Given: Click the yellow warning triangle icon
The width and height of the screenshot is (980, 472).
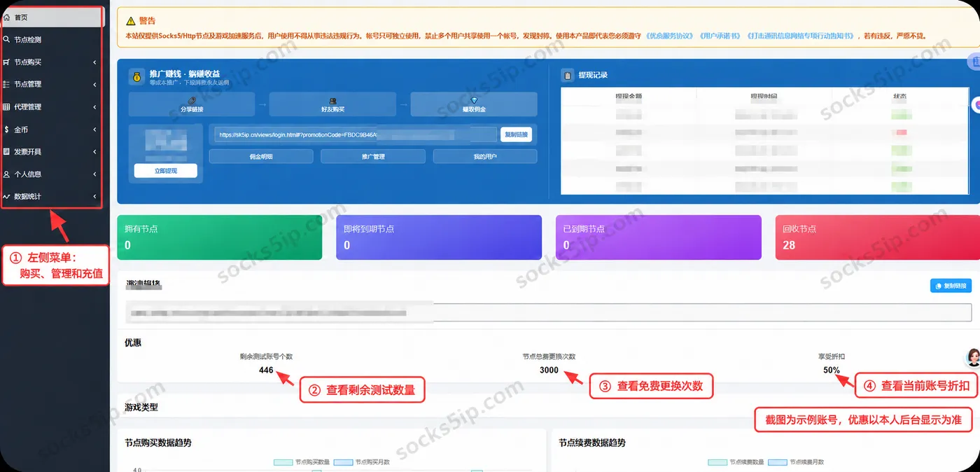Looking at the screenshot, I should (x=130, y=21).
